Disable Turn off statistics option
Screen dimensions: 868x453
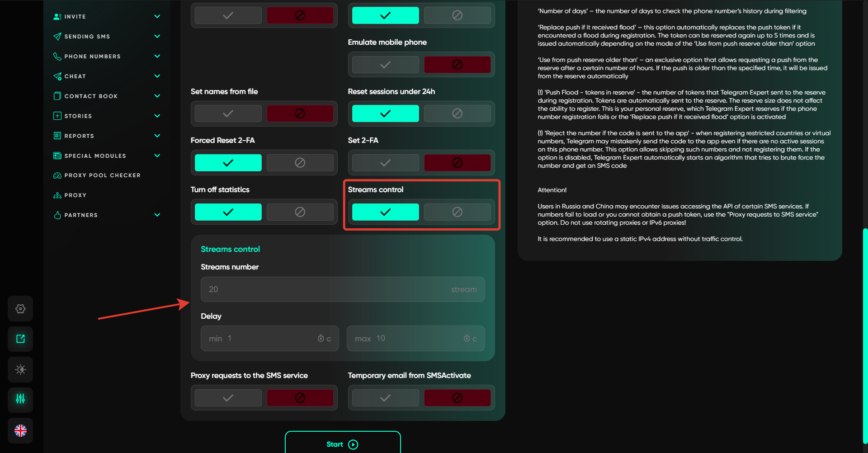(x=300, y=212)
